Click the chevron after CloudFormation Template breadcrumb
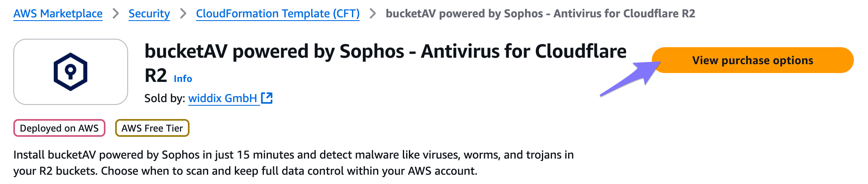The height and width of the screenshot is (184, 868). click(x=373, y=14)
